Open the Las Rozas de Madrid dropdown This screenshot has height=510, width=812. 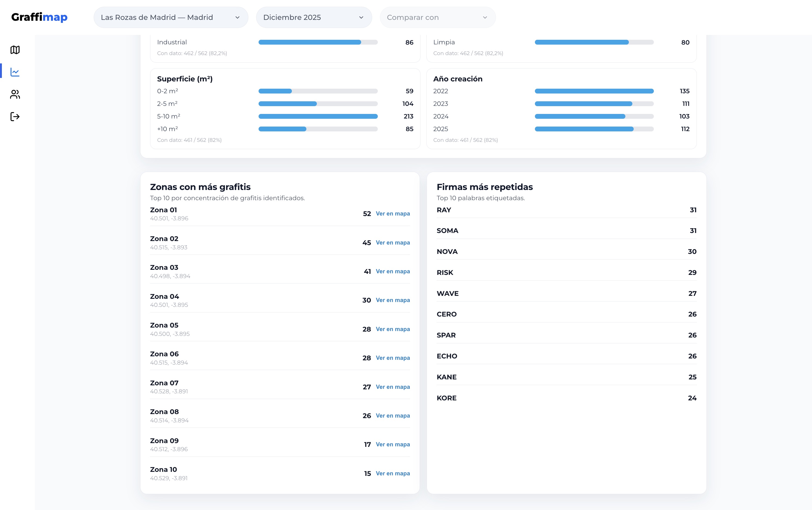(x=171, y=17)
